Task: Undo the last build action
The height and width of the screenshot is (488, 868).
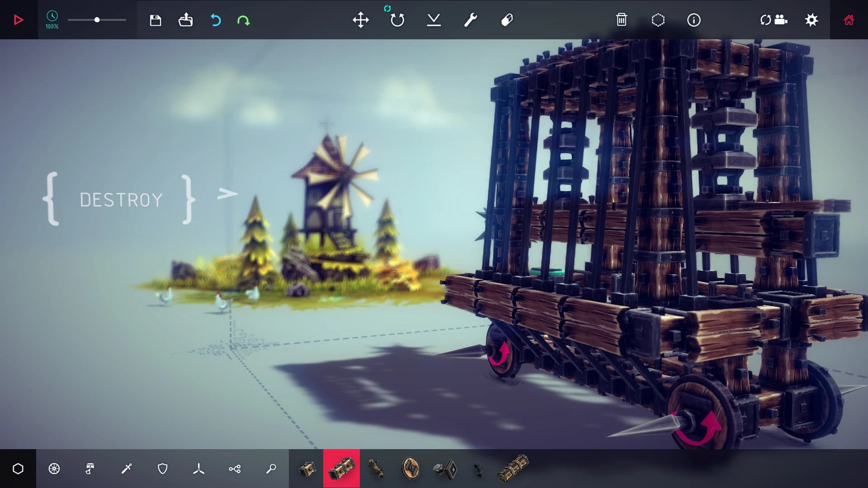Action: click(x=216, y=20)
